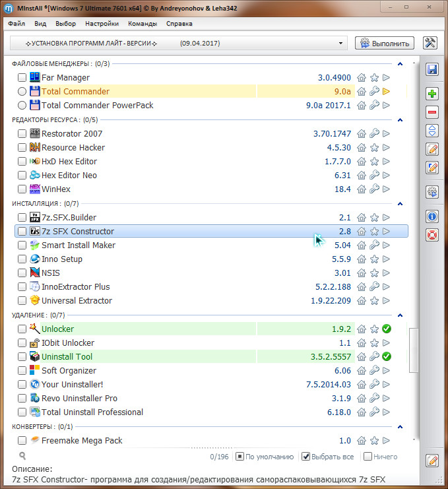The height and width of the screenshot is (489, 448).
Task: Click the pencil edit icon at bottom right
Action: pyautogui.click(x=432, y=461)
